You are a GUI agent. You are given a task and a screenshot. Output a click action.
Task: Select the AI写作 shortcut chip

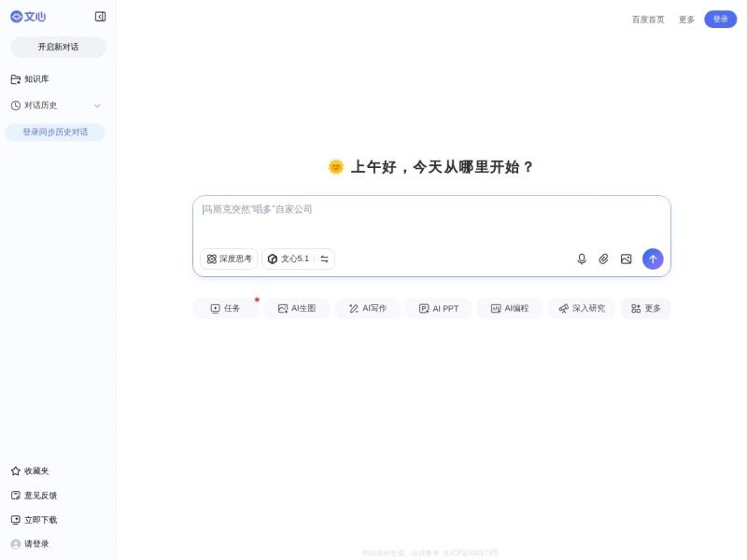pos(367,309)
